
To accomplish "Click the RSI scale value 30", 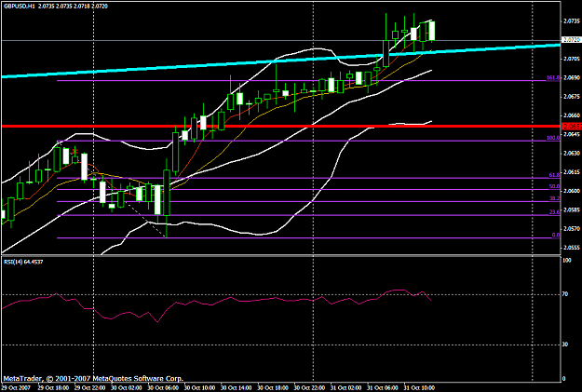I will (565, 345).
